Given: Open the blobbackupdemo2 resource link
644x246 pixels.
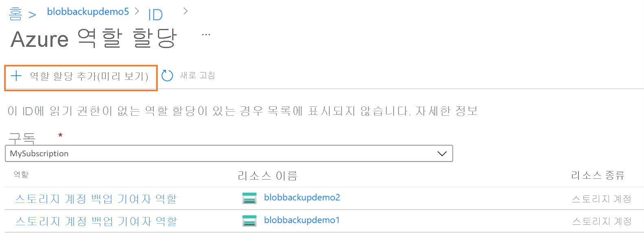Looking at the screenshot, I should [302, 198].
